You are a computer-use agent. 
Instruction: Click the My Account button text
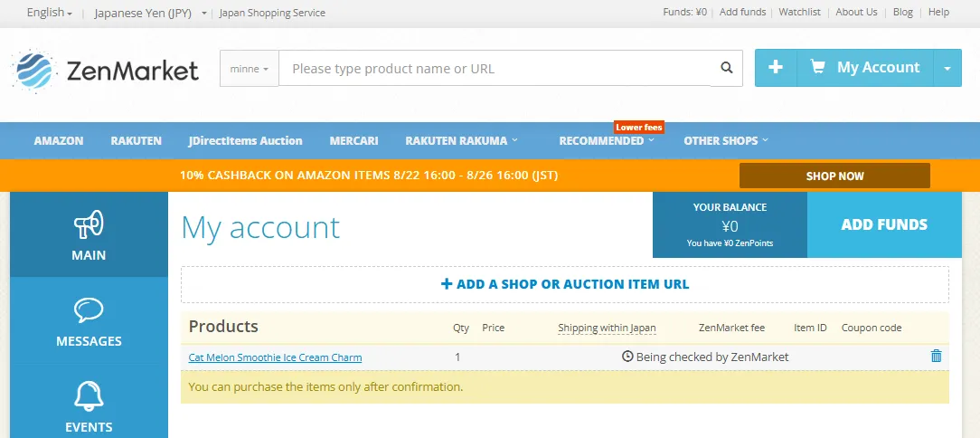click(878, 68)
